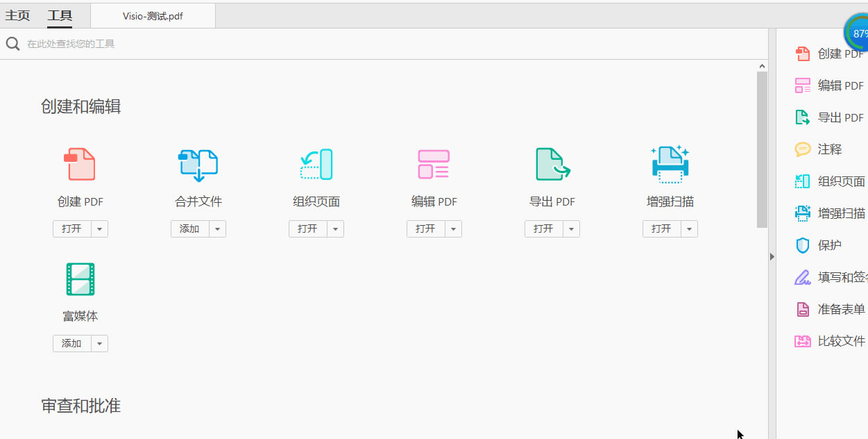Screen dimensions: 868x439
Task: Switch to the 主页 tab
Action: [x=18, y=15]
